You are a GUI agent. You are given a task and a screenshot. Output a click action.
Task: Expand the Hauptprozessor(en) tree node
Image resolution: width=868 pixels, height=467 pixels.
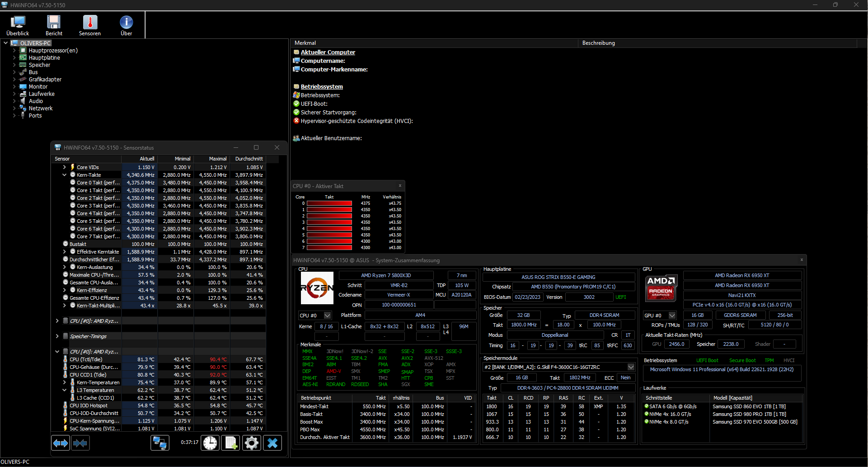14,51
